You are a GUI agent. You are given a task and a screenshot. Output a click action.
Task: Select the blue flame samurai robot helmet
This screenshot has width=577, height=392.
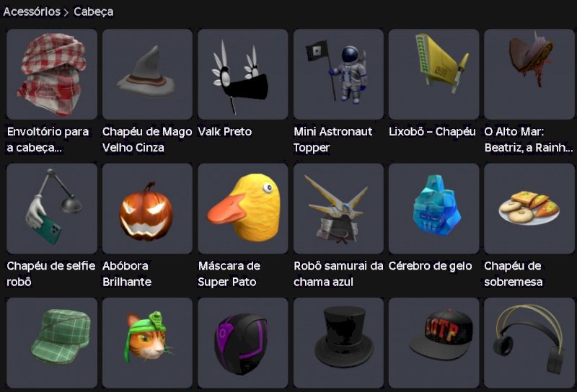(338, 208)
